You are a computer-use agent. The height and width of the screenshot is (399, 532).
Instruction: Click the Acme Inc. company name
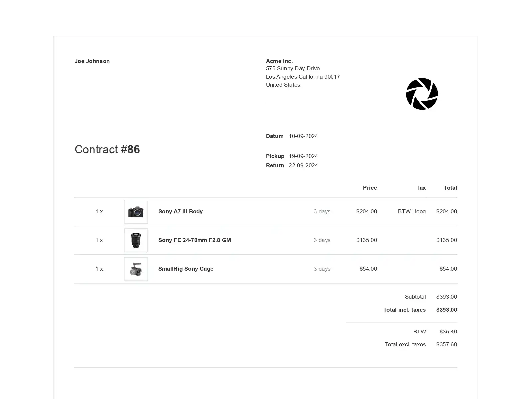click(279, 61)
